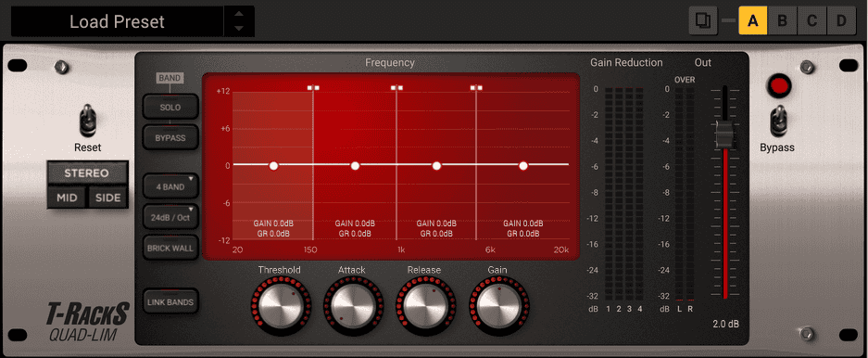
Task: Open the 24dB / Oct slope dropdown
Action: pos(170,217)
